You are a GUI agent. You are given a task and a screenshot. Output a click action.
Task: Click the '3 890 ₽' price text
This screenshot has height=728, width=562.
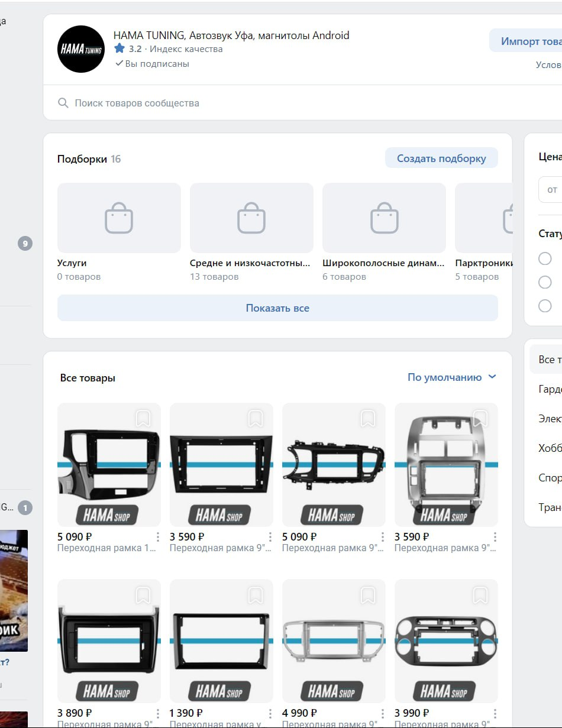coord(75,713)
